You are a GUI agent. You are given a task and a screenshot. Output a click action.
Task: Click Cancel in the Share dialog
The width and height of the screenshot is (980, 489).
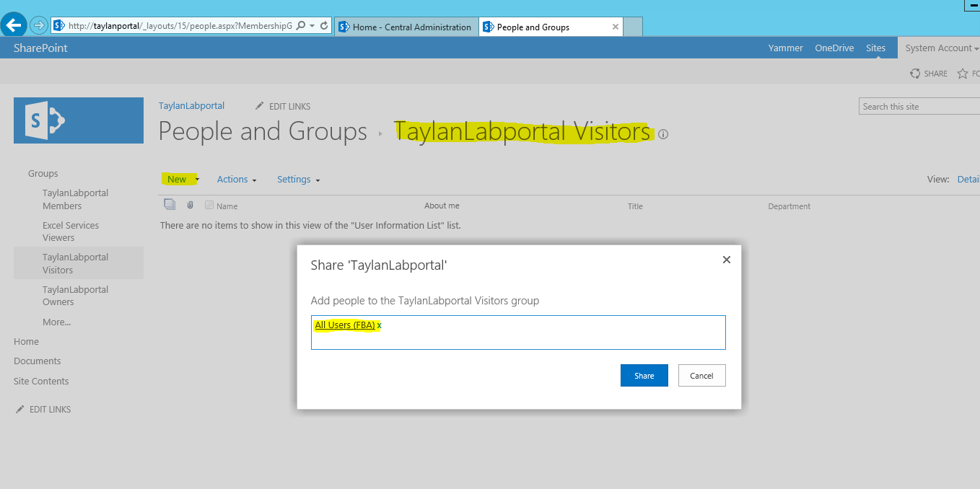pos(701,376)
